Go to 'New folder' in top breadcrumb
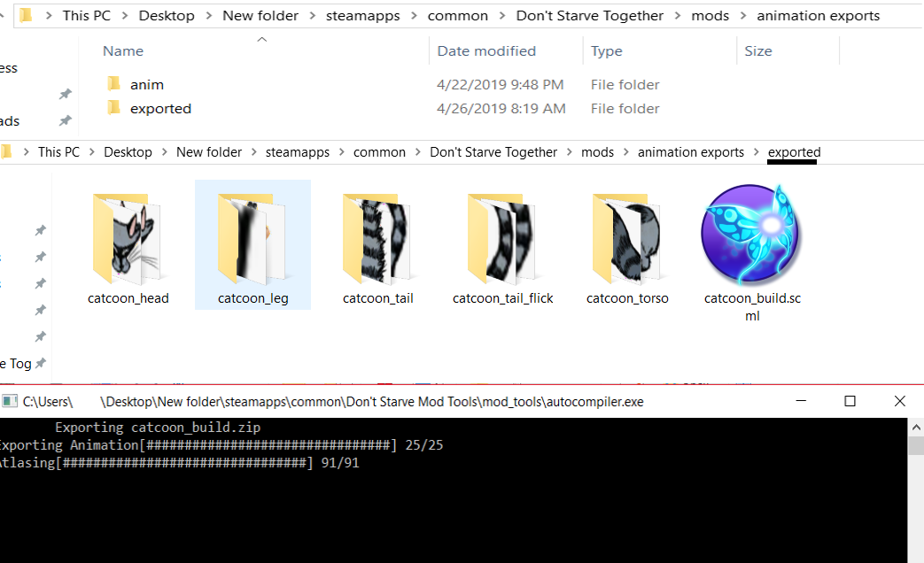 click(x=260, y=16)
